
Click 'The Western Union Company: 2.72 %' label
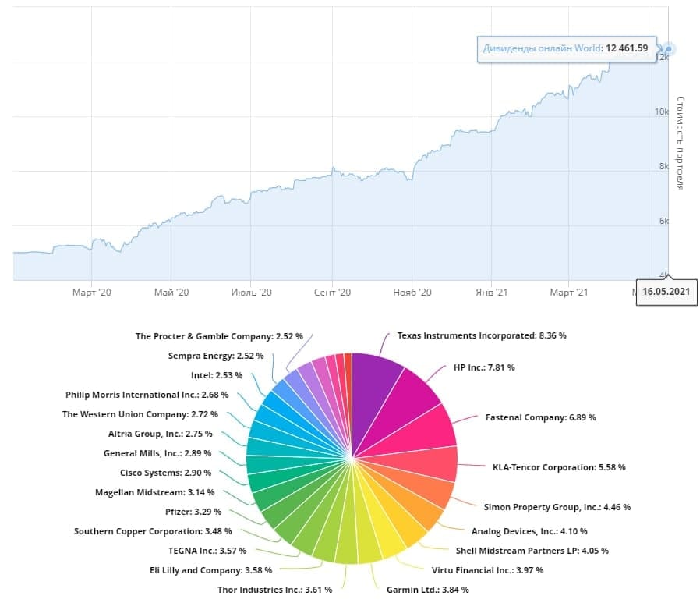click(x=140, y=414)
